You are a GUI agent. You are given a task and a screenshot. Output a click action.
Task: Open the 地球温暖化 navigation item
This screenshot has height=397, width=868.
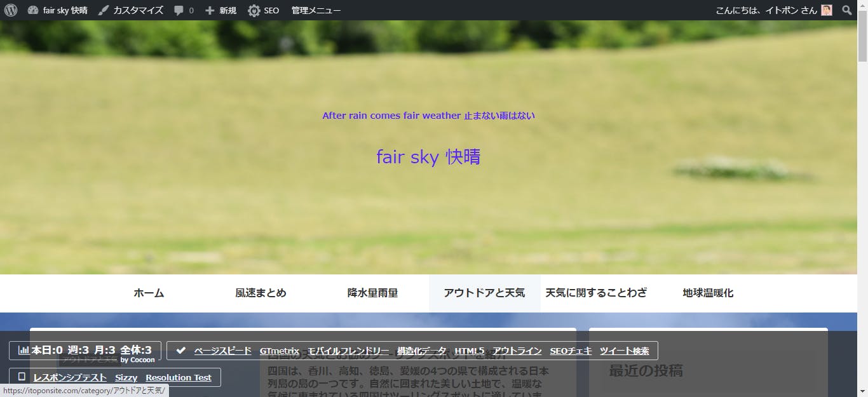tap(708, 293)
